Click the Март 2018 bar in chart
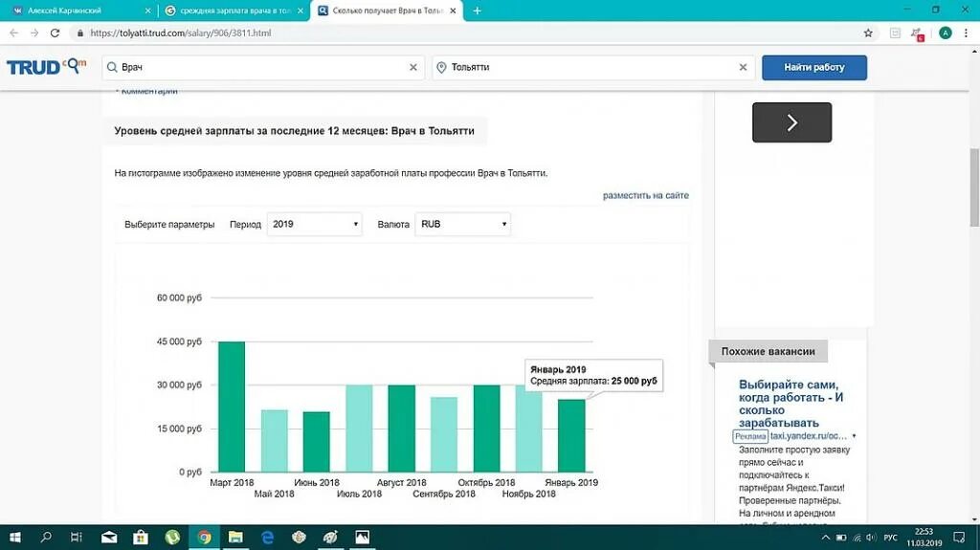980x550 pixels. [232, 407]
